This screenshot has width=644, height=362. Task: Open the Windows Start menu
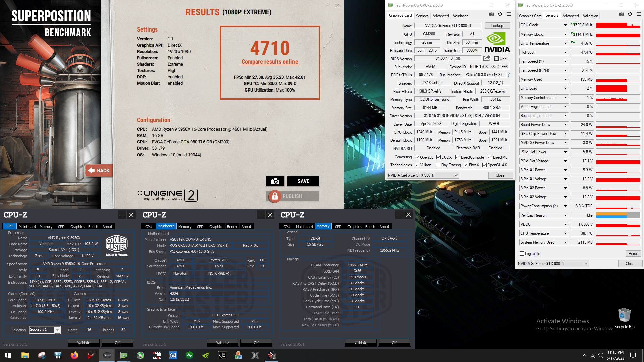pos(8,355)
